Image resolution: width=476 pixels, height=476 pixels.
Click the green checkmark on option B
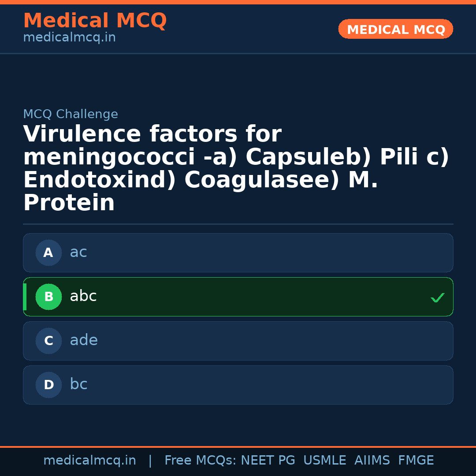pos(437,298)
